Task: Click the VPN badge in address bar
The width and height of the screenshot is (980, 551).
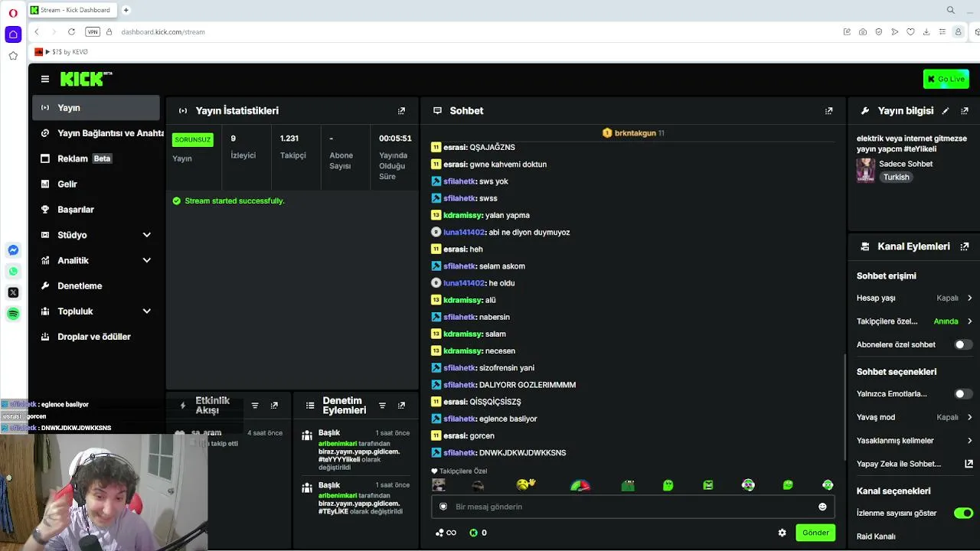Action: pyautogui.click(x=93, y=32)
